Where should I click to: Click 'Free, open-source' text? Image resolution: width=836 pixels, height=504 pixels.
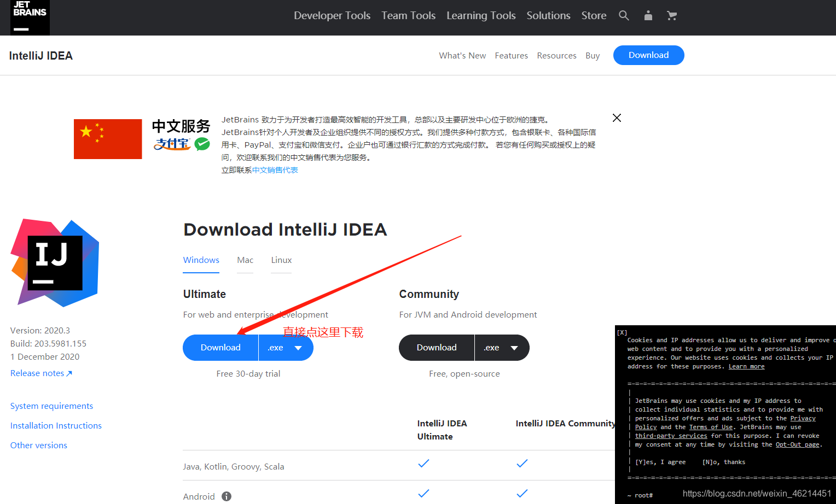pos(465,374)
